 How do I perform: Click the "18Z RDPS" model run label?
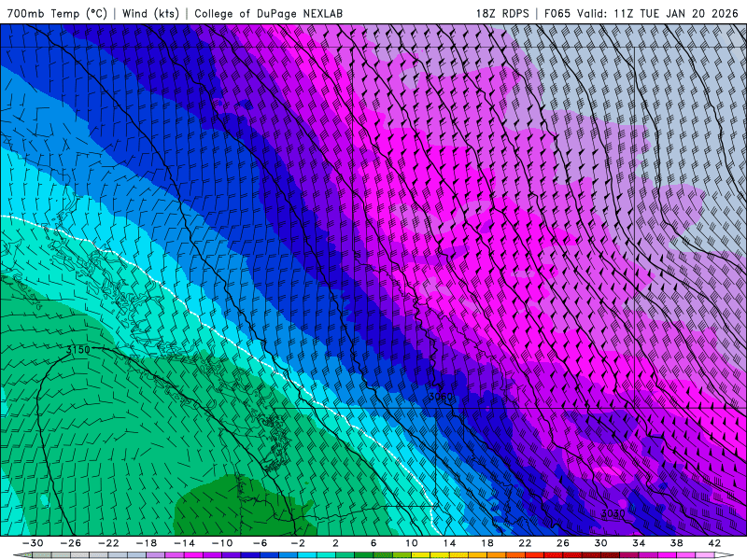pos(502,13)
